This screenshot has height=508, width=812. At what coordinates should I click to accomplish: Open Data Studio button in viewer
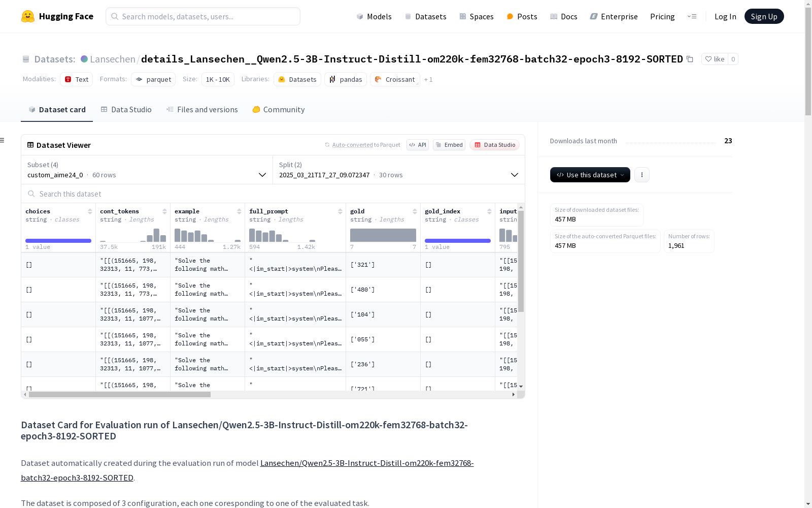pyautogui.click(x=494, y=145)
